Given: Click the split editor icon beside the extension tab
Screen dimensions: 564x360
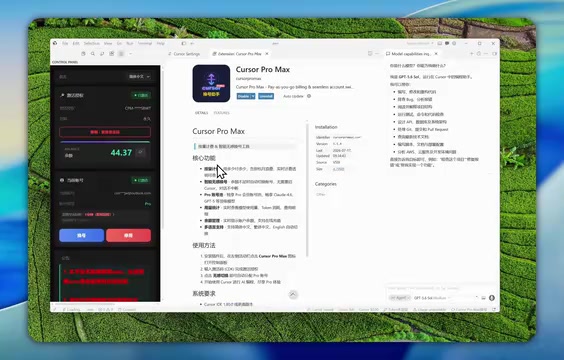Looking at the screenshot, I should (370, 54).
